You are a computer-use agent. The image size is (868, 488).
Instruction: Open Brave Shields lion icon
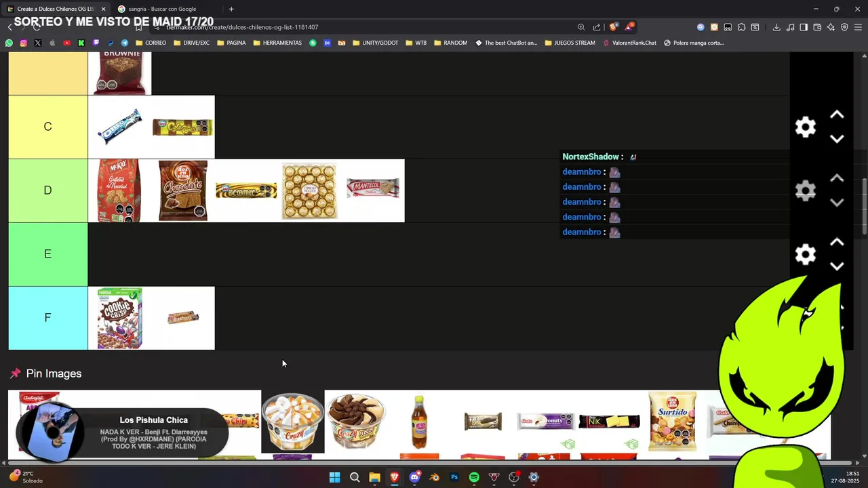click(x=614, y=27)
